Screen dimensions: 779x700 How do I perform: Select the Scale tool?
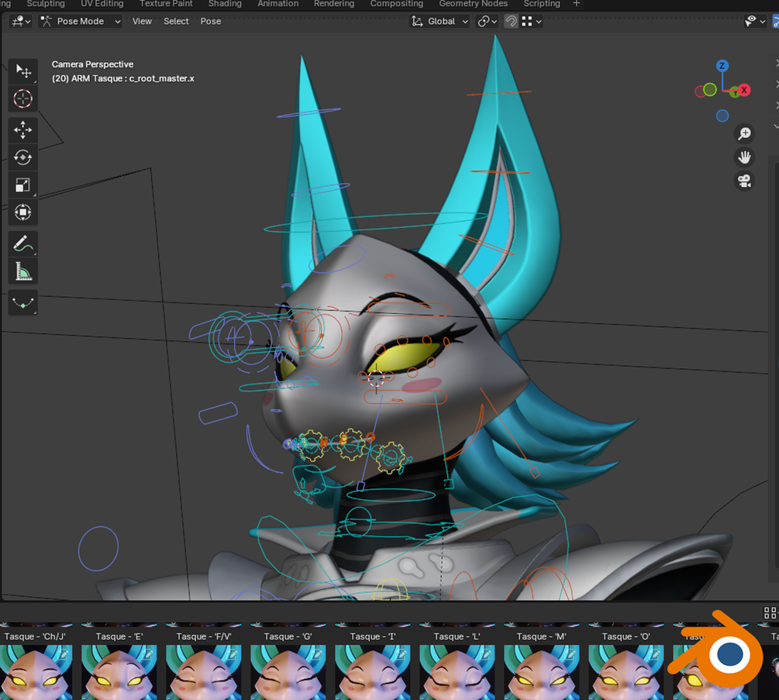coord(22,185)
